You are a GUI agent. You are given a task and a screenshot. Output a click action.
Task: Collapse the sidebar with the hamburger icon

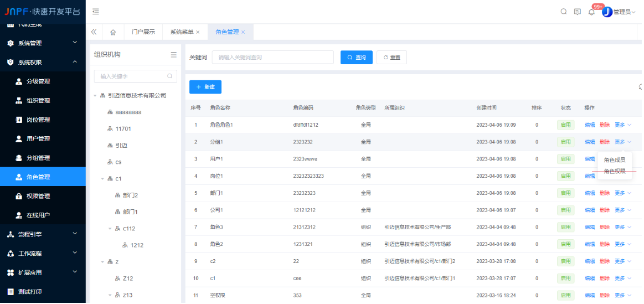click(96, 12)
